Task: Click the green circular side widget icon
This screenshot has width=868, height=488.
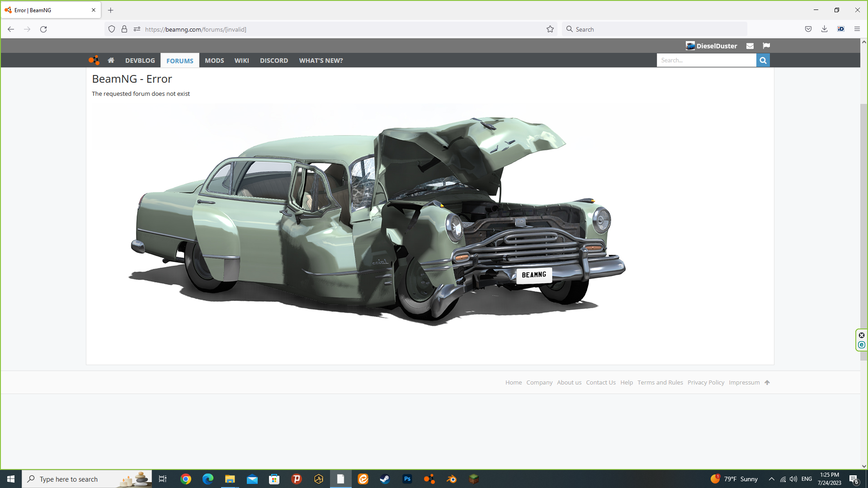Action: (862, 345)
